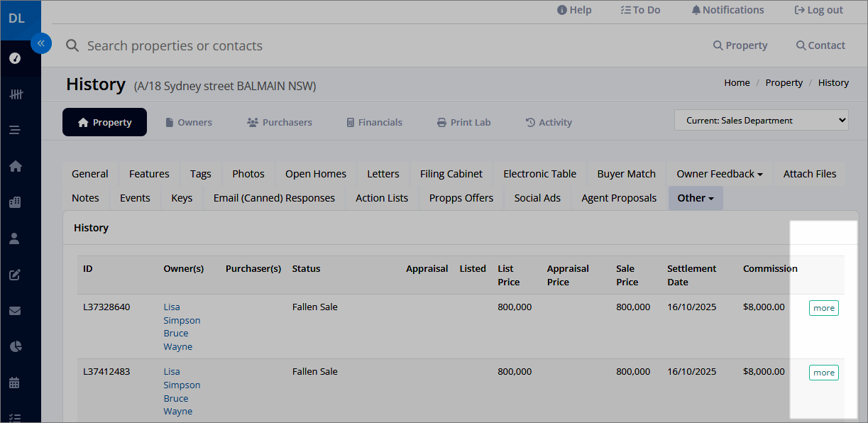Open the list lines icon in sidebar
The width and height of the screenshot is (868, 423).
pyautogui.click(x=15, y=130)
